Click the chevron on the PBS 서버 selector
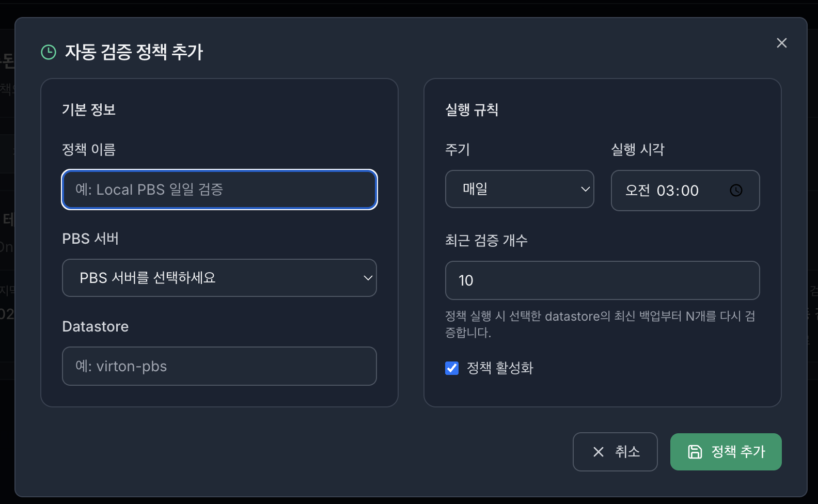The width and height of the screenshot is (818, 504). click(368, 278)
